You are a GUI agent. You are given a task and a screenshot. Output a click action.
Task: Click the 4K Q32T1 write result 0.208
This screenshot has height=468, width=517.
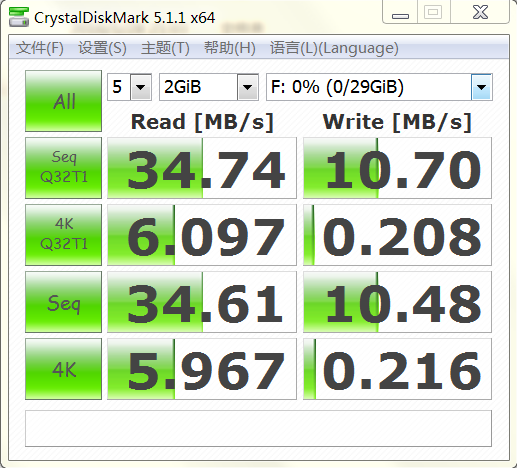tap(397, 235)
